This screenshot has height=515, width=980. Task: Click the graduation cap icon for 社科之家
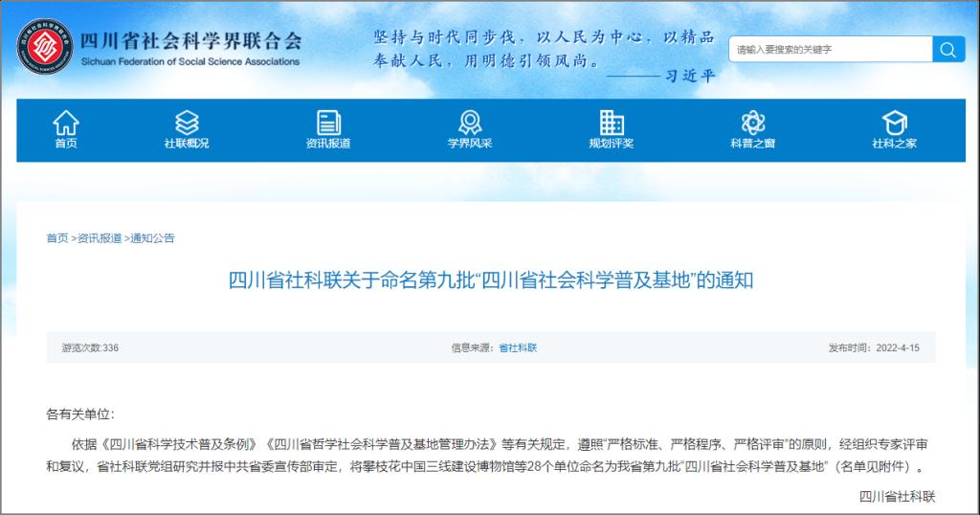coord(894,122)
